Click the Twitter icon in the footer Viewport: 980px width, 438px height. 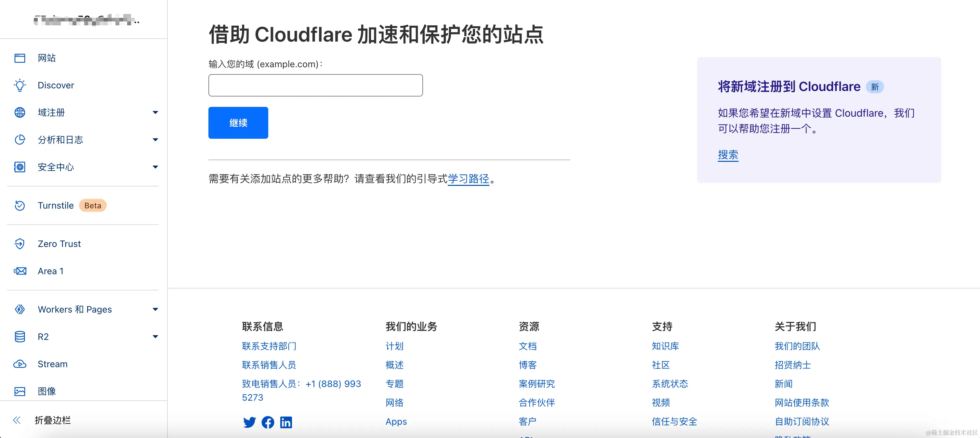click(250, 422)
